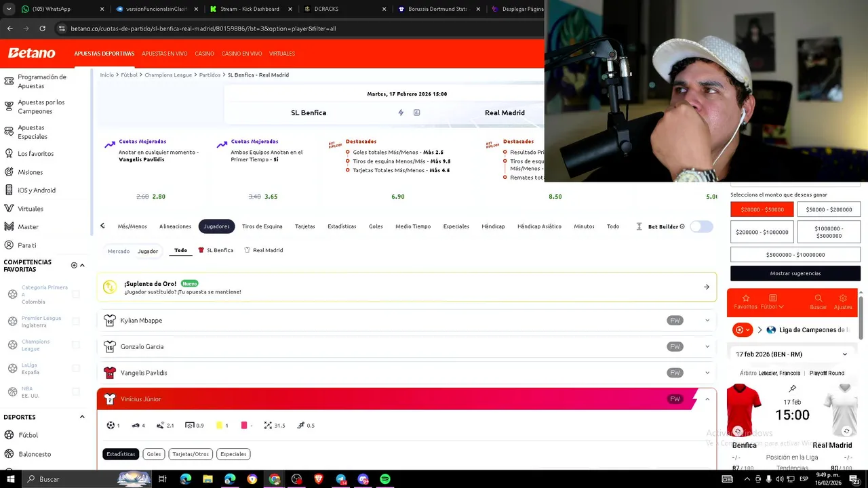The width and height of the screenshot is (868, 488).
Task: Select the Especiales pill under Vinicius
Action: (233, 454)
